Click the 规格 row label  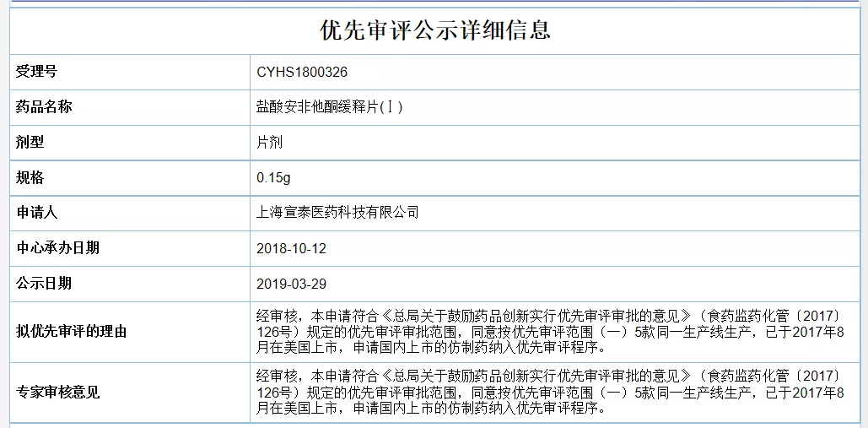tap(30, 177)
